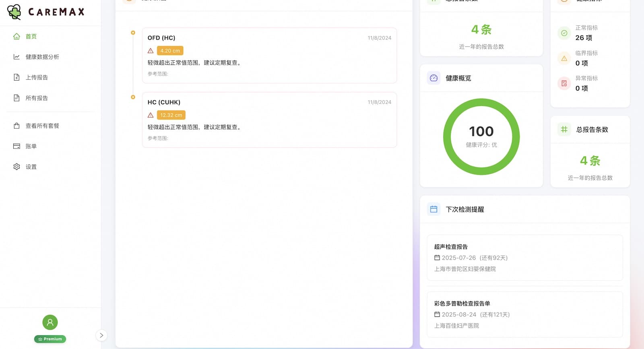Click the 4.20 cm value tag
Screen dimensions: 644x349
coord(170,51)
